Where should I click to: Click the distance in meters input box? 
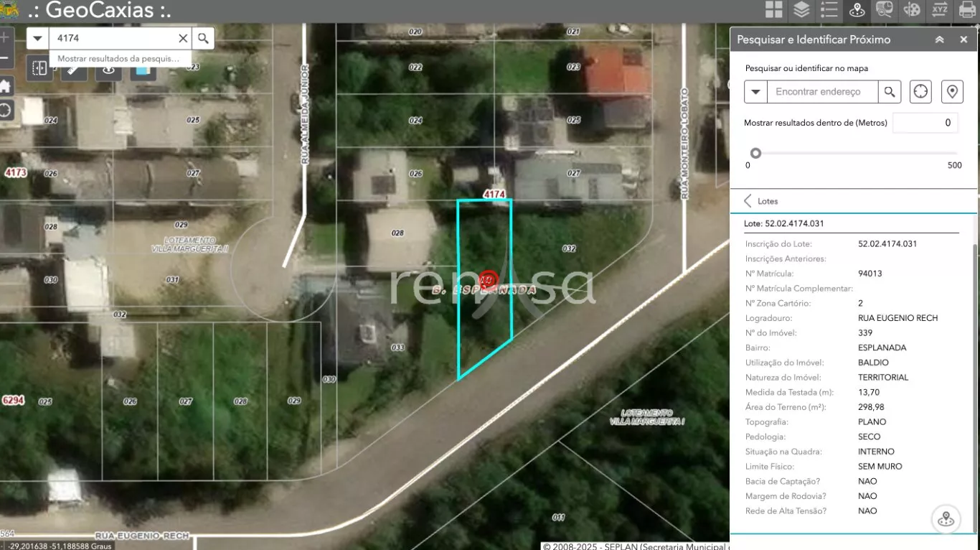click(x=925, y=123)
